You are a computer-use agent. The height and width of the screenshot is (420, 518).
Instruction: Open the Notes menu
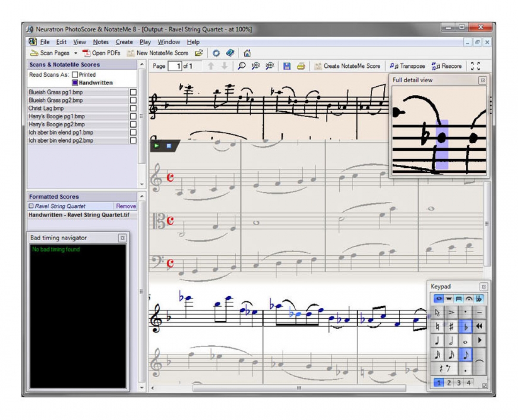[x=101, y=42]
